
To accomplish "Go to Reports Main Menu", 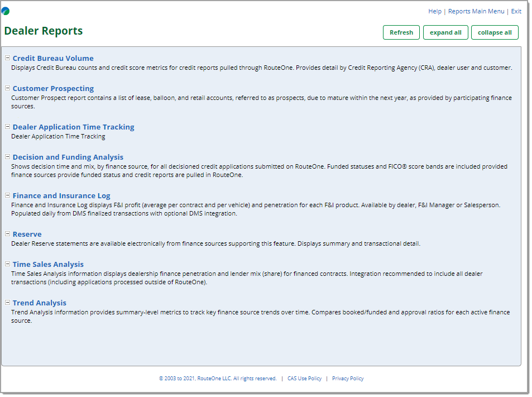I will pyautogui.click(x=477, y=11).
